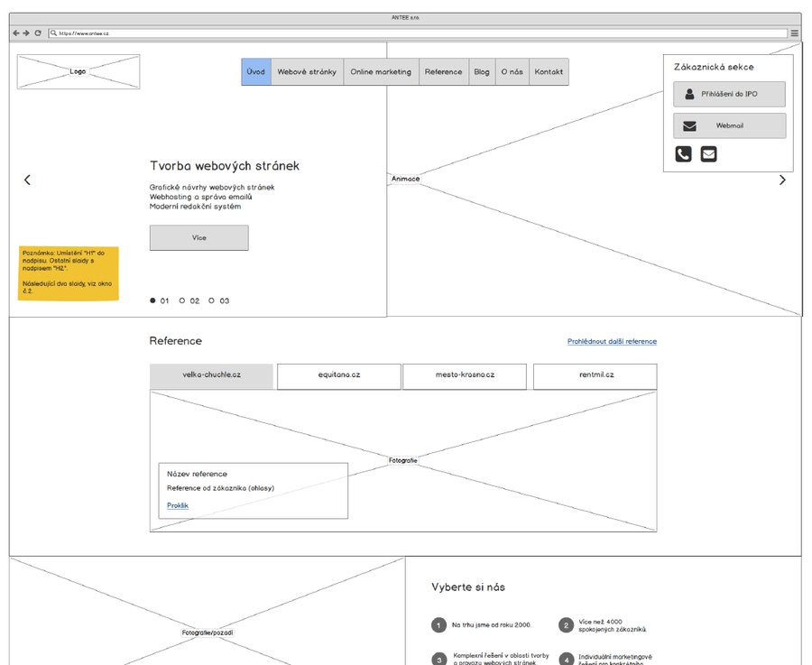The height and width of the screenshot is (665, 812).
Task: Advance to next slide with right arrow
Action: pos(782,180)
